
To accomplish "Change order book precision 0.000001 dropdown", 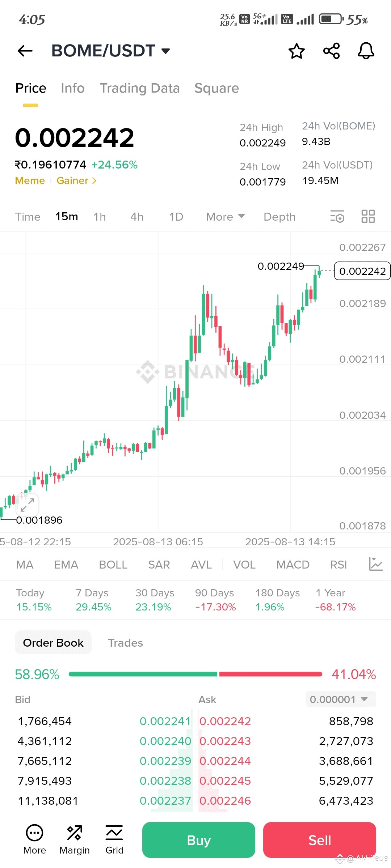I will (341, 699).
